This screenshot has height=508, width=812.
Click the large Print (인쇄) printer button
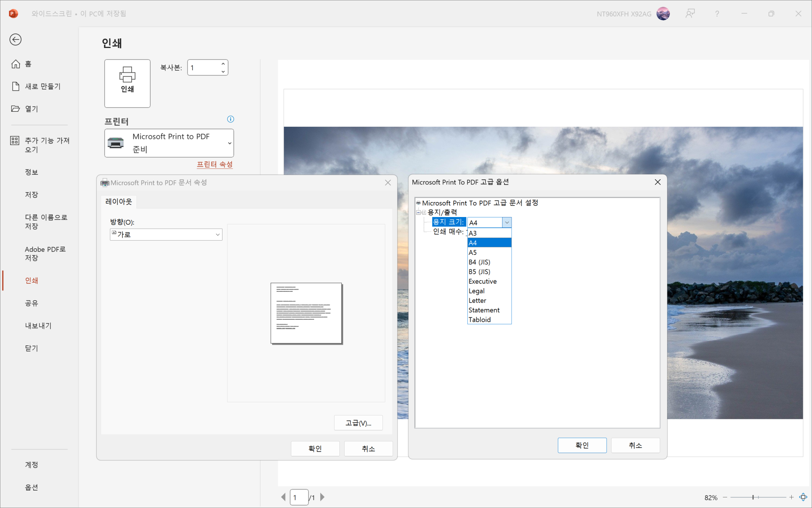coord(127,83)
